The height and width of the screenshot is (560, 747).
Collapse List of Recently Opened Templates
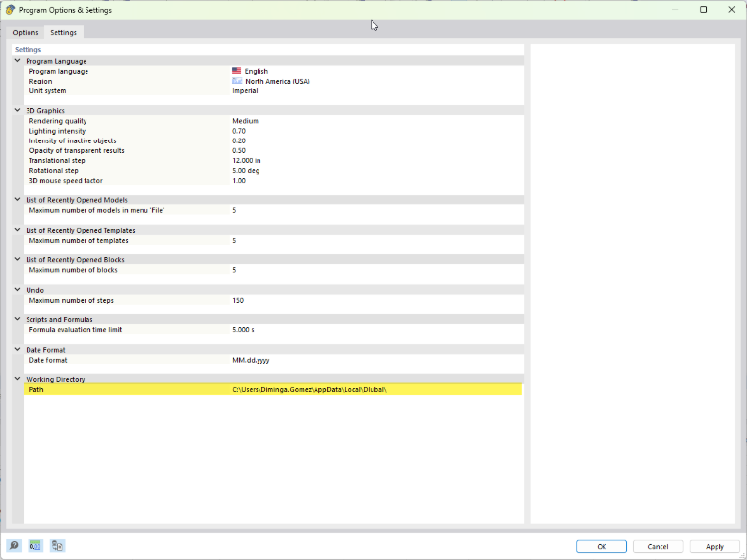[17, 230]
